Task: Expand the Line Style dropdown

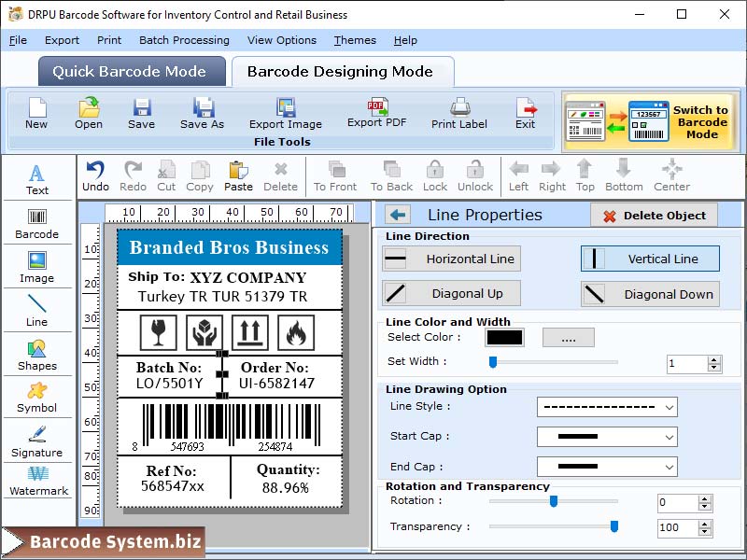Action: click(x=669, y=407)
